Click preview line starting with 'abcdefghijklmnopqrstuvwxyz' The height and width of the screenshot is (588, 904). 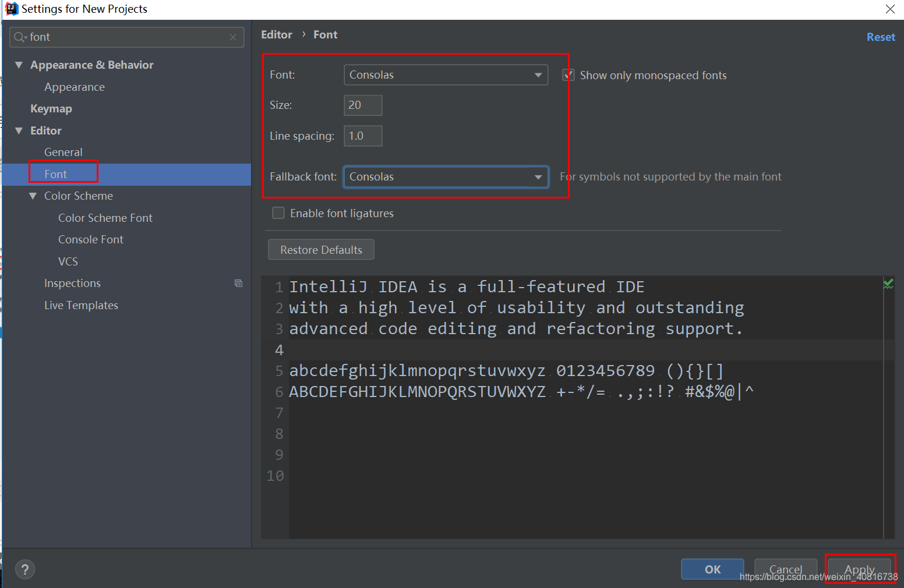coord(506,371)
